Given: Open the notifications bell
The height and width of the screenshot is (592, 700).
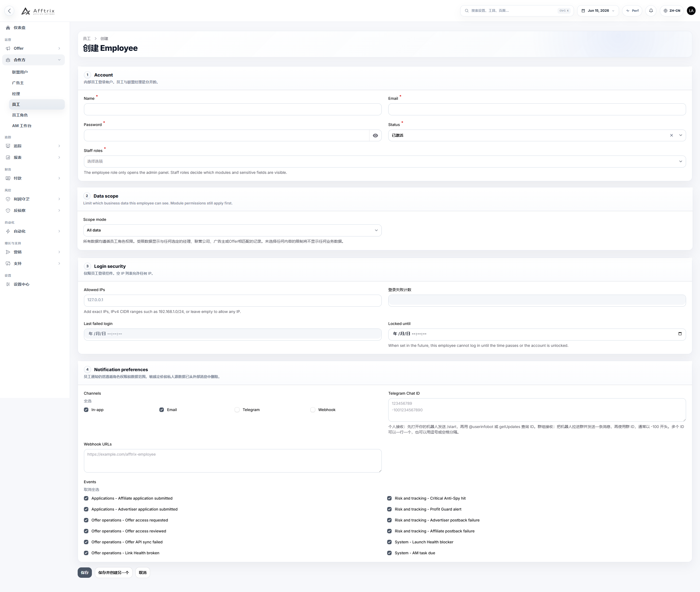Looking at the screenshot, I should [x=651, y=11].
